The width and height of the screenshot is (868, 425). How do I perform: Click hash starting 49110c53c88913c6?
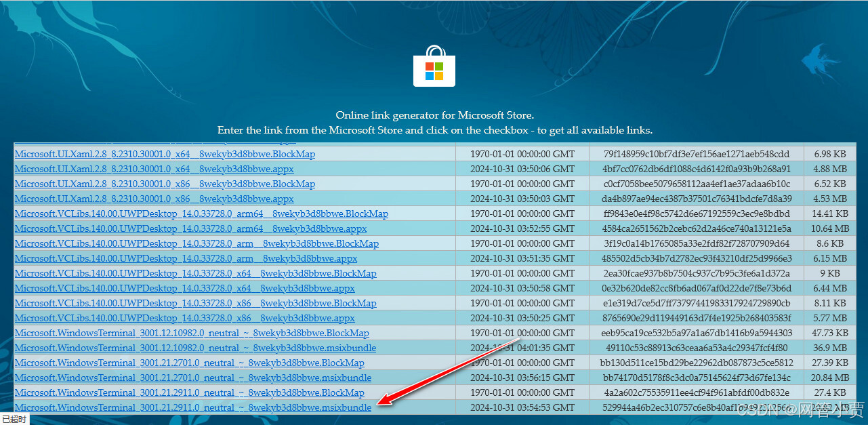click(697, 348)
